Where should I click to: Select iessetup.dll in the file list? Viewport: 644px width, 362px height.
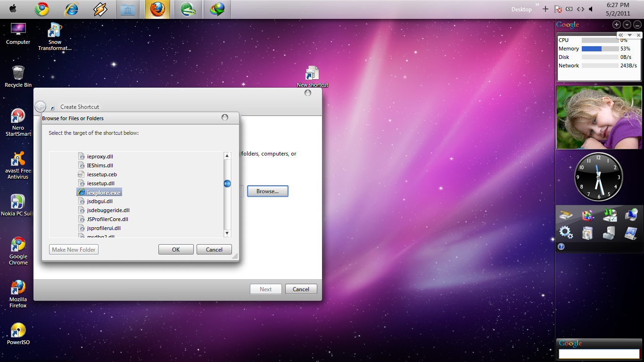[x=97, y=183]
